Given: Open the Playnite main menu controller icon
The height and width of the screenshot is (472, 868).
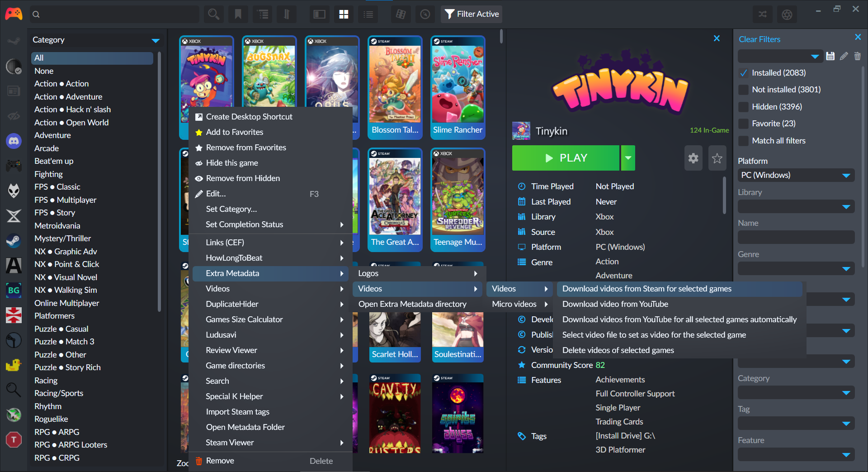Looking at the screenshot, I should (x=14, y=14).
